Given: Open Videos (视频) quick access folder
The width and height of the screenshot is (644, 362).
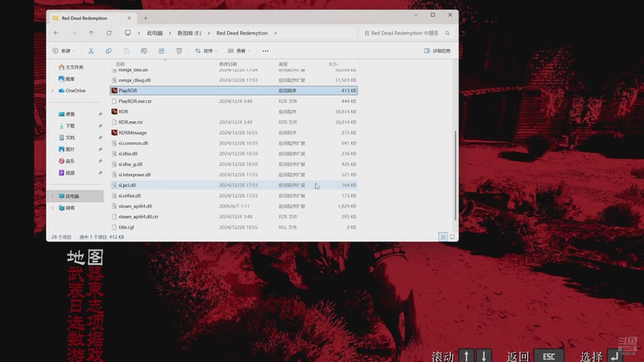Looking at the screenshot, I should click(x=67, y=173).
